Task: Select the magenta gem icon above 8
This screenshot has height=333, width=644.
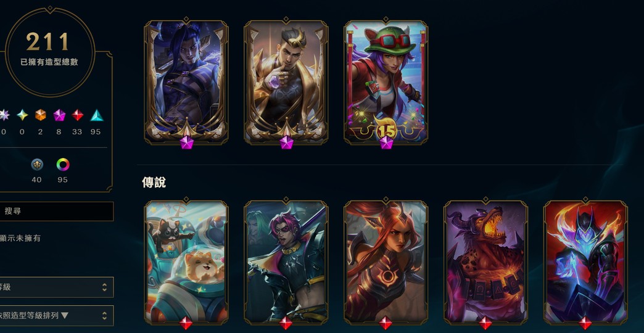Action: (x=59, y=115)
